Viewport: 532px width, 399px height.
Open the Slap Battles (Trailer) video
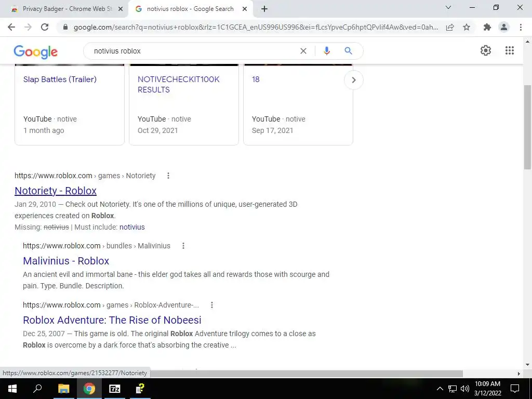click(60, 79)
